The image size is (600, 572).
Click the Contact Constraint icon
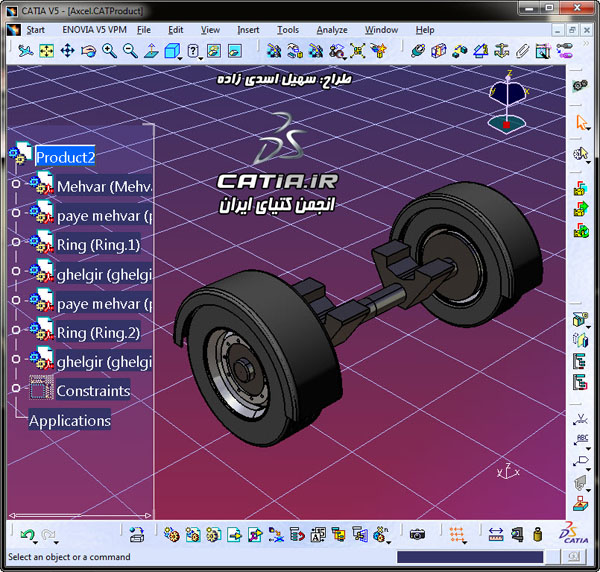(x=439, y=51)
